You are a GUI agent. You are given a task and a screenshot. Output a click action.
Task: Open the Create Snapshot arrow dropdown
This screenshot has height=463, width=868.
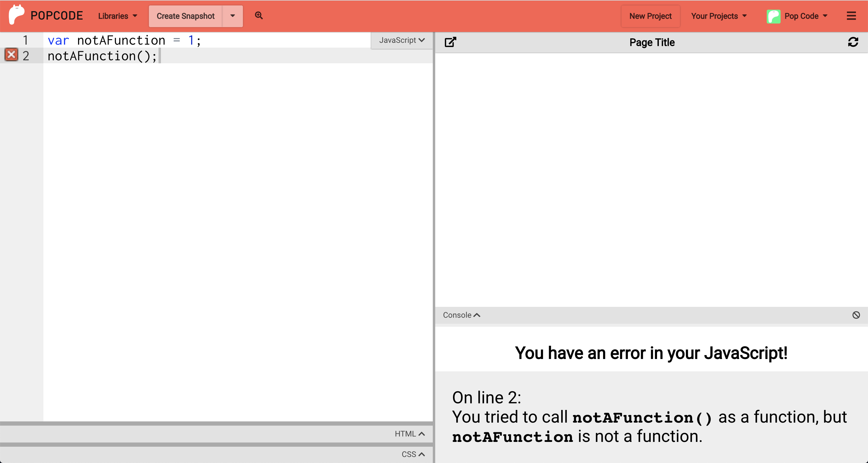(x=232, y=16)
